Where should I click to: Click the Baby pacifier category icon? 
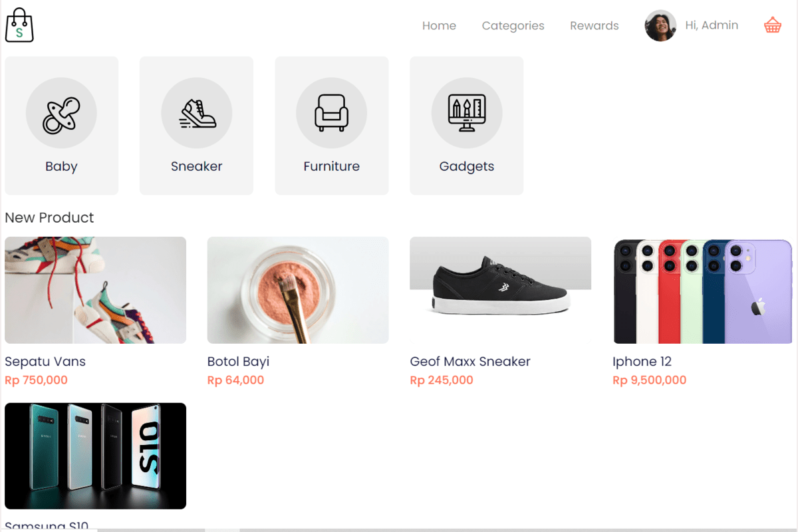pyautogui.click(x=61, y=114)
